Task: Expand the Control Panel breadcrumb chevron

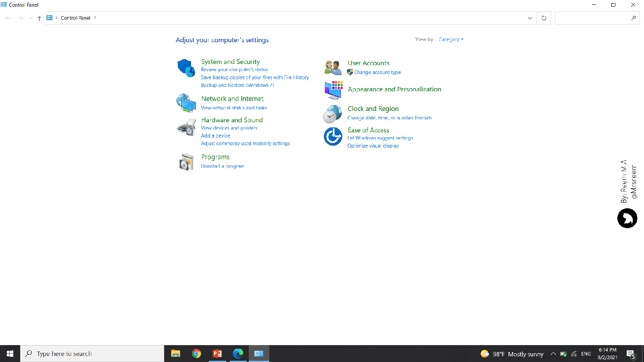Action: point(95,18)
